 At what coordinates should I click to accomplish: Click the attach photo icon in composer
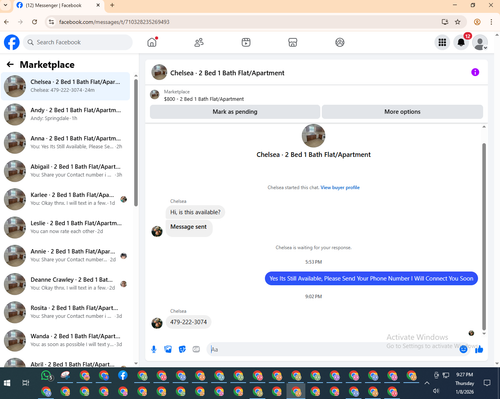pos(168,349)
